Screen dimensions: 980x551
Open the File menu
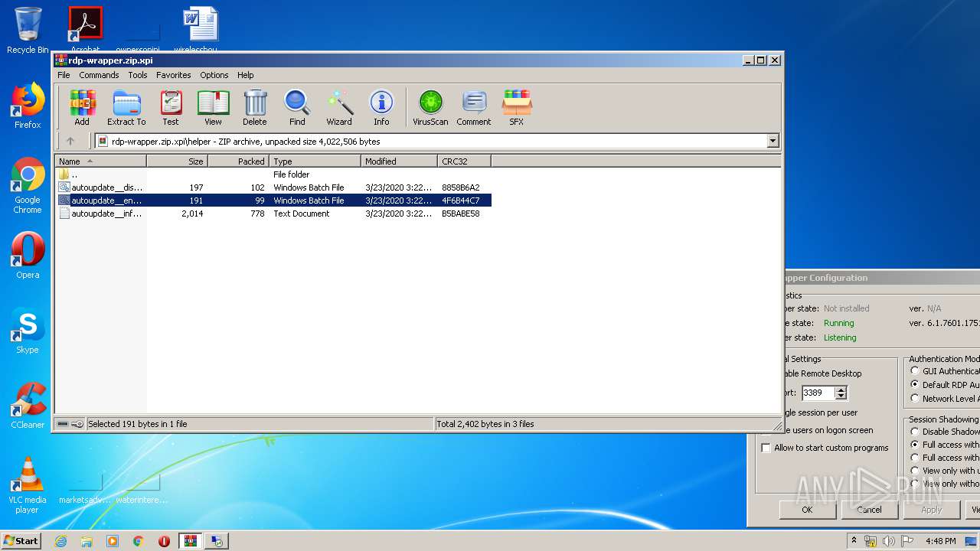64,75
